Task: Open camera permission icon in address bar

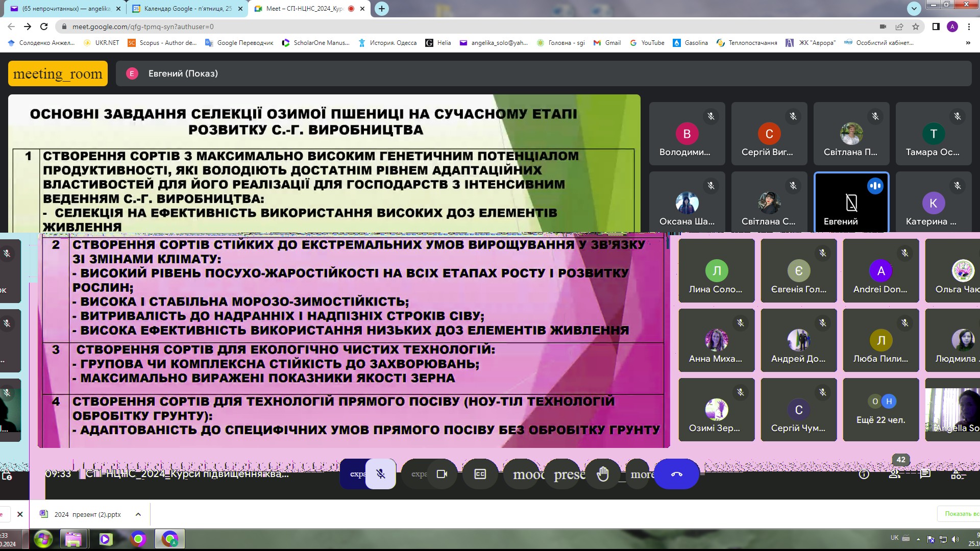Action: (x=883, y=27)
